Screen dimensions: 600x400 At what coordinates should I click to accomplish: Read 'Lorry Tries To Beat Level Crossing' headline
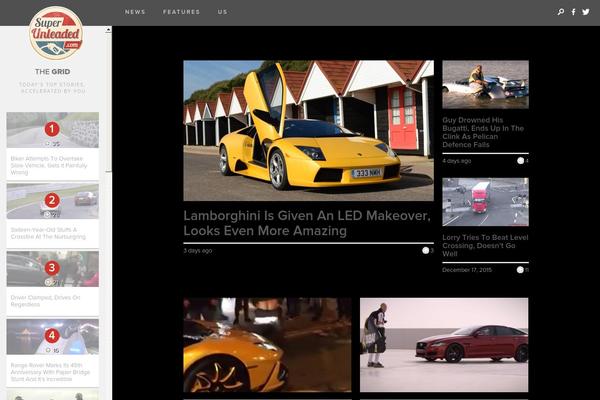click(485, 246)
